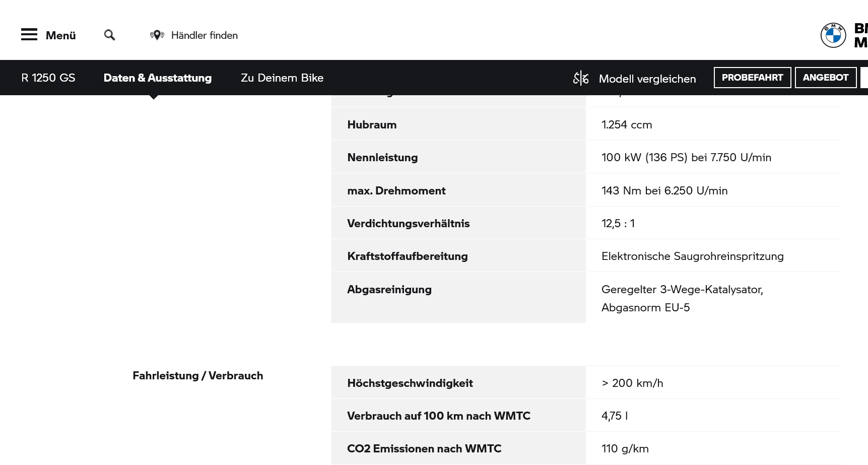This screenshot has height=465, width=868.
Task: Open the hamburger menu icon
Action: click(x=29, y=35)
